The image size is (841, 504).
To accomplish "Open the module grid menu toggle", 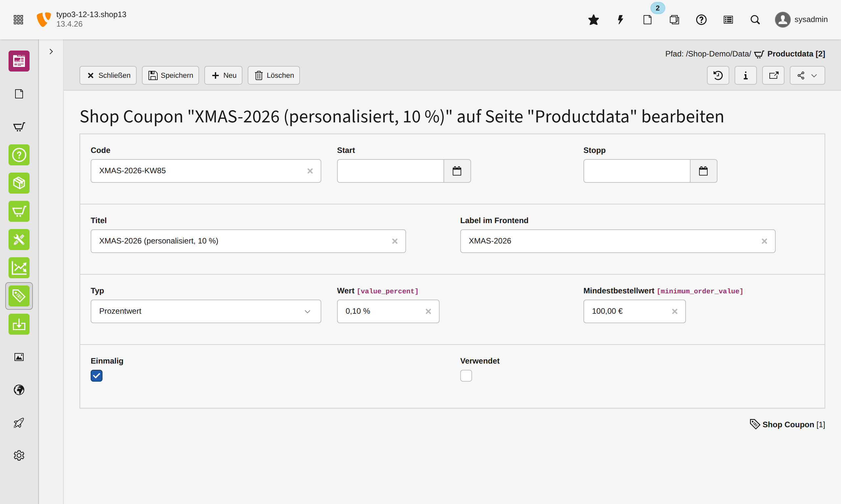I will 18,20.
